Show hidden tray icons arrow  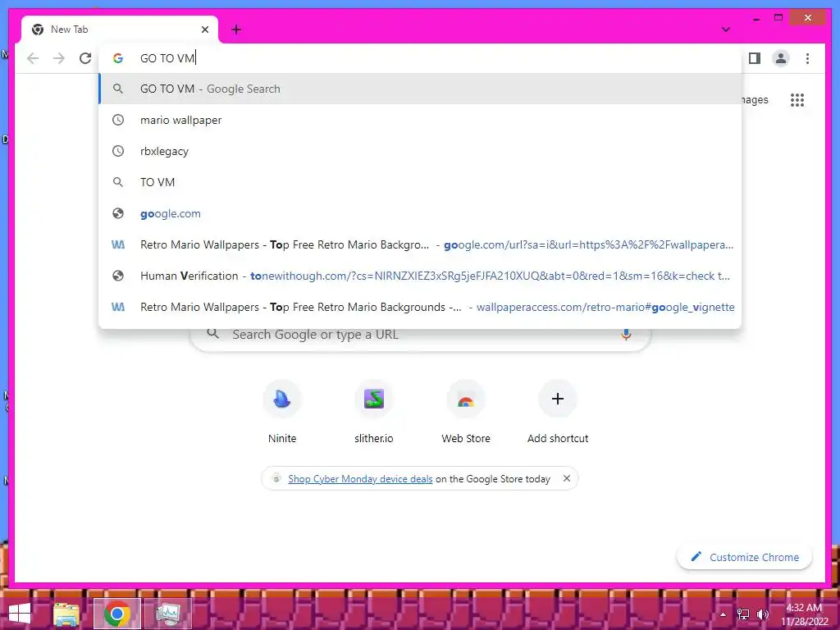click(x=723, y=614)
